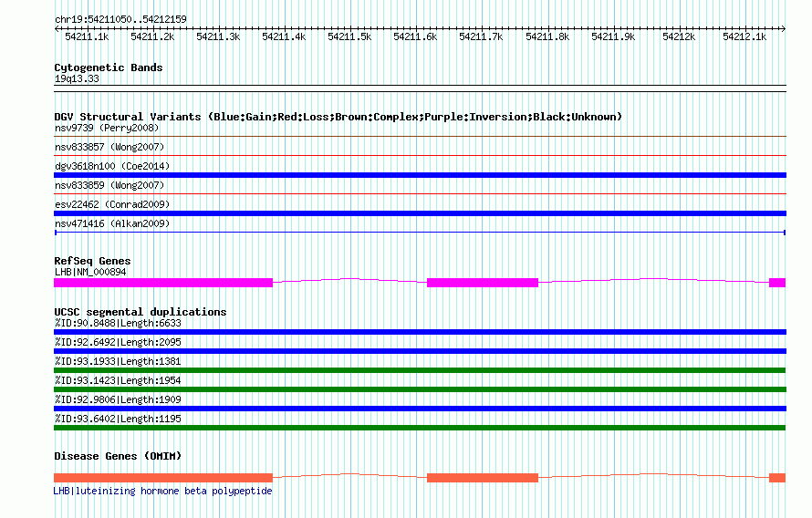Click the chr19:54211050..54212159 coordinate label
The width and height of the screenshot is (812, 518).
[120, 19]
